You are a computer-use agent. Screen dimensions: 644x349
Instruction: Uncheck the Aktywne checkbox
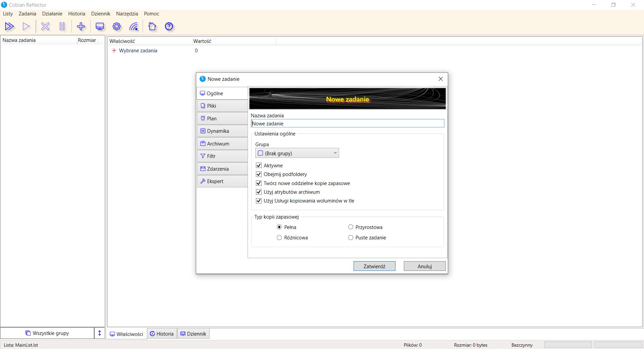(x=259, y=165)
